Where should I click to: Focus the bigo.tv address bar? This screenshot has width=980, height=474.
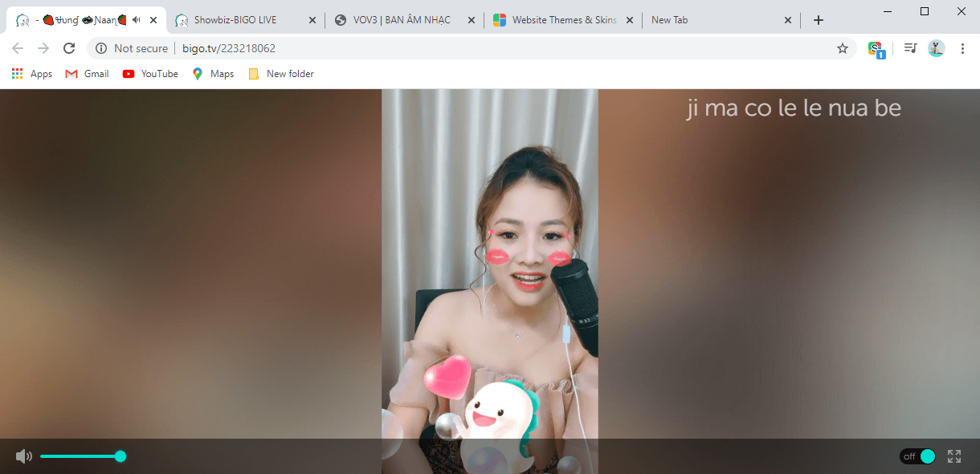click(472, 48)
